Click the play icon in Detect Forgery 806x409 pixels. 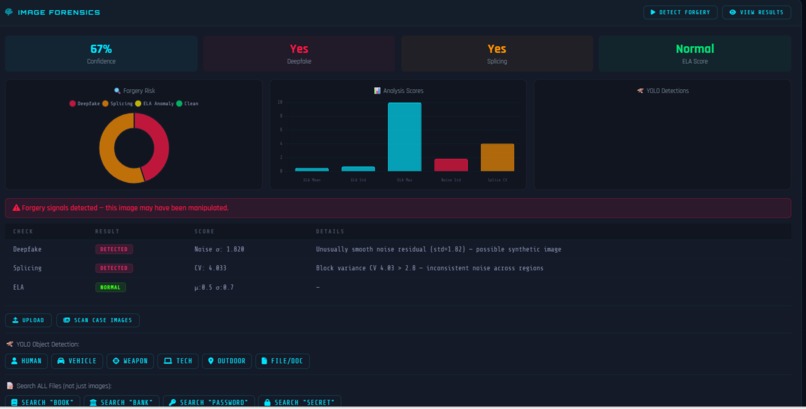point(653,12)
